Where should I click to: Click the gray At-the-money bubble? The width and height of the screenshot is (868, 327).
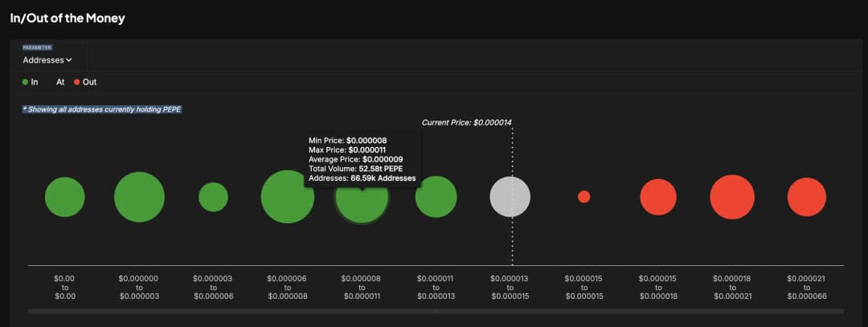510,197
